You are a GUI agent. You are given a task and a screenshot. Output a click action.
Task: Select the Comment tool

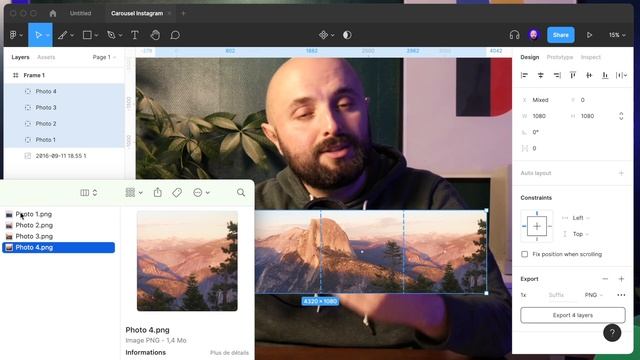coord(175,35)
